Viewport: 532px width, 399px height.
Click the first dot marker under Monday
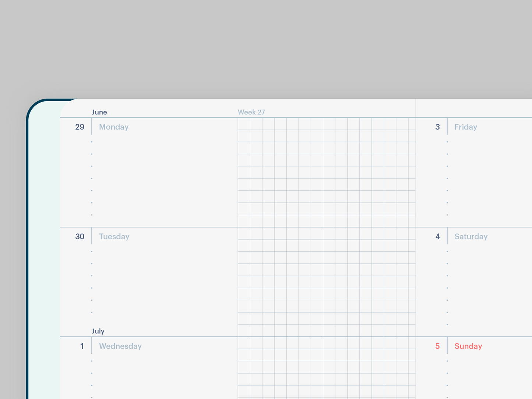92,142
